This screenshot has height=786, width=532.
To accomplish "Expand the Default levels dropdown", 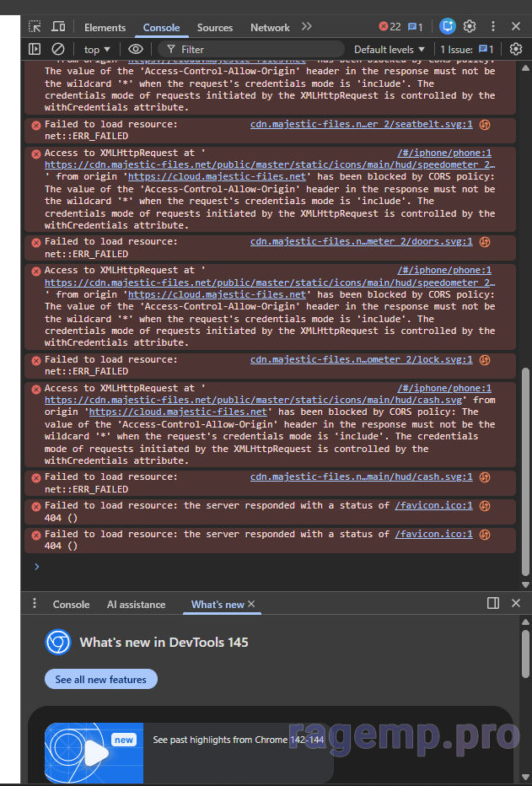I will pyautogui.click(x=389, y=50).
